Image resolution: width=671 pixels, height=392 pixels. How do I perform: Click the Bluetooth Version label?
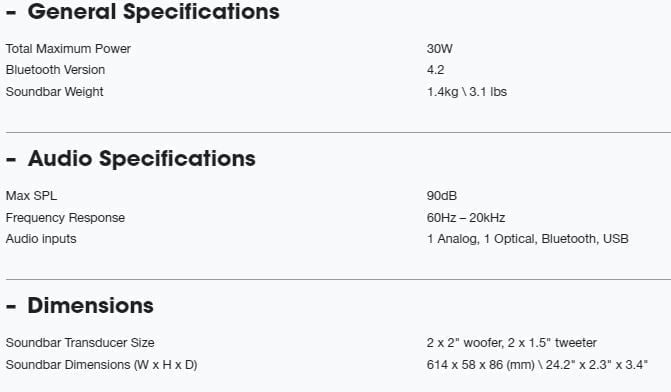point(55,70)
